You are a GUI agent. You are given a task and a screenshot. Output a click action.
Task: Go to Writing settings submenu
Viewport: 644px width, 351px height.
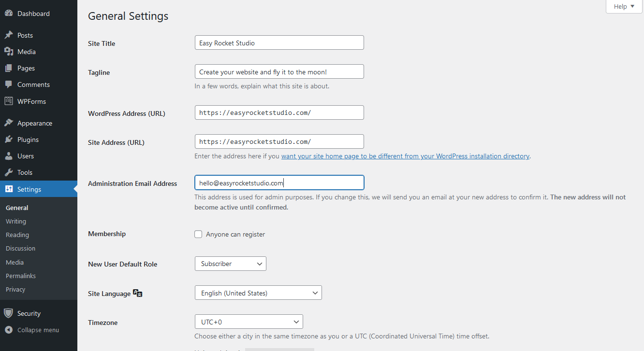(16, 221)
